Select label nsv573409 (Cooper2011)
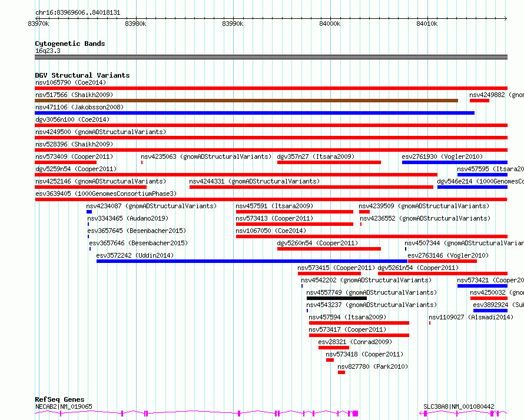Screen dimensions: 524x420 (x=74, y=156)
